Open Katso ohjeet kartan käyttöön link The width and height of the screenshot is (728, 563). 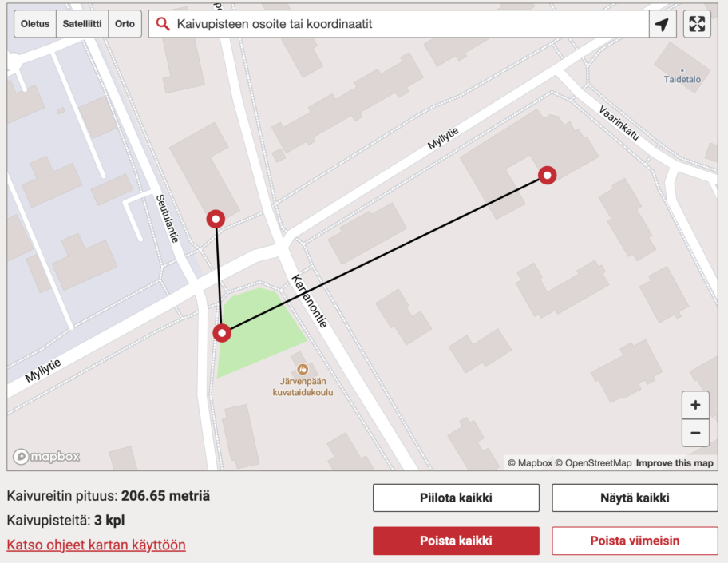[x=96, y=545]
